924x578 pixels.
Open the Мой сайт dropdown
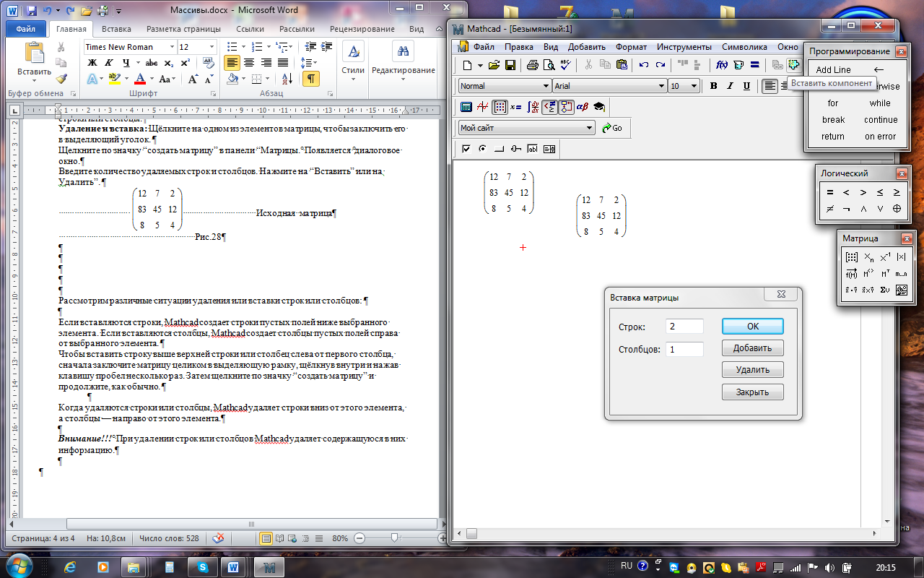pyautogui.click(x=589, y=128)
